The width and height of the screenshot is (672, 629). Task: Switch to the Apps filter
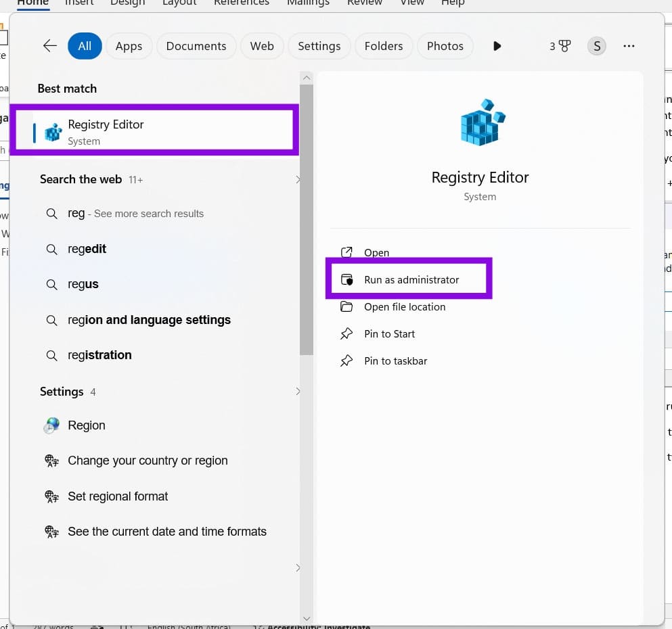pos(129,46)
